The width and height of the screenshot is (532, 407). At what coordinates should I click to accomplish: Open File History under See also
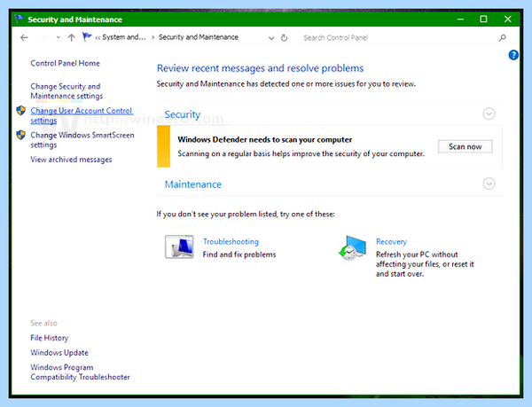50,338
